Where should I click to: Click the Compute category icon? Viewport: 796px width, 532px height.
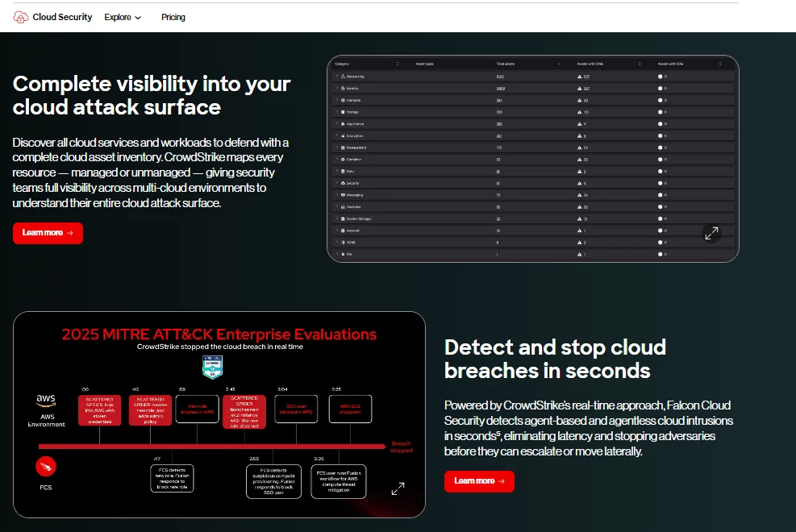344,101
